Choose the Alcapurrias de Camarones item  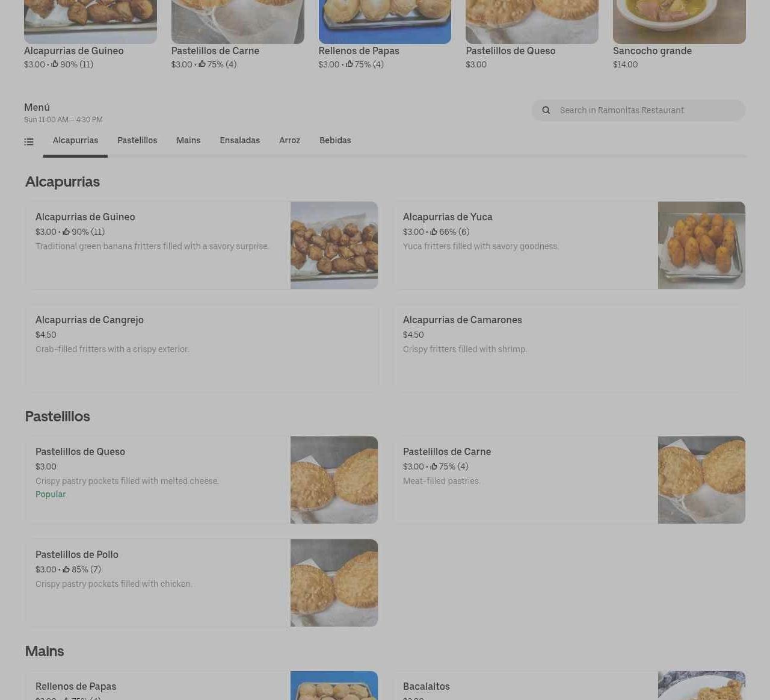(569, 348)
